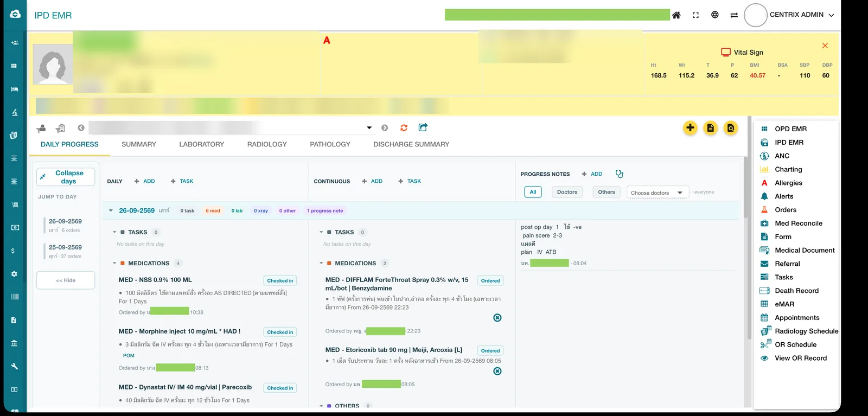Open eMAR from the right menu
This screenshot has width=868, height=416.
(784, 304)
